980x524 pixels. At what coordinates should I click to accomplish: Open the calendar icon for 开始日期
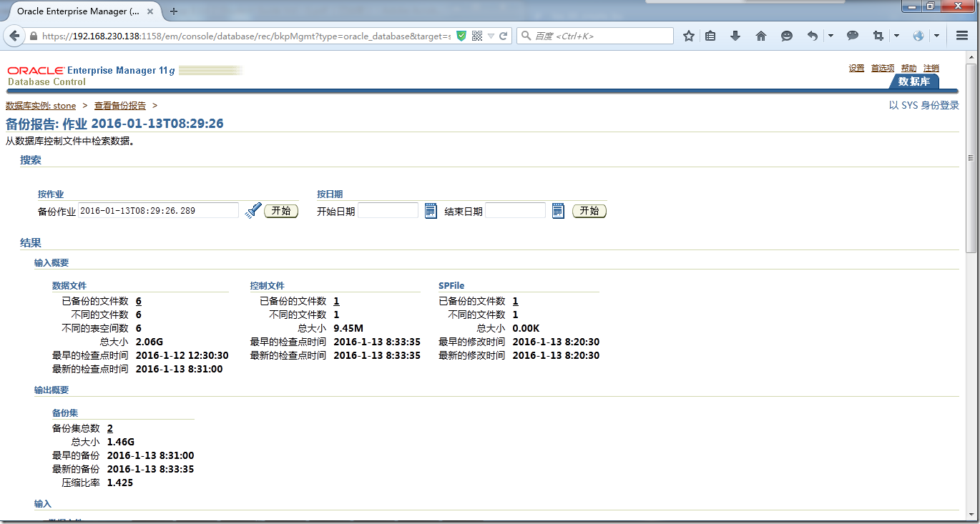(431, 211)
